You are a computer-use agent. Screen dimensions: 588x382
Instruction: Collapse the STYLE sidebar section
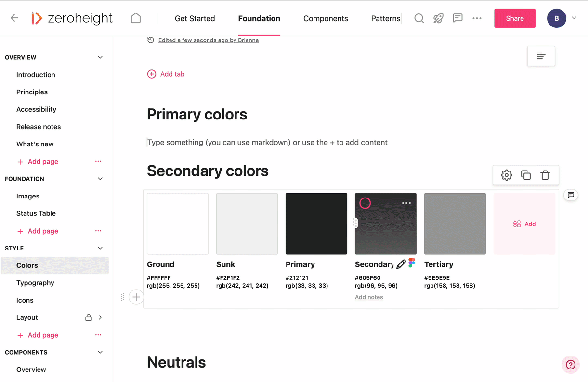(x=100, y=248)
